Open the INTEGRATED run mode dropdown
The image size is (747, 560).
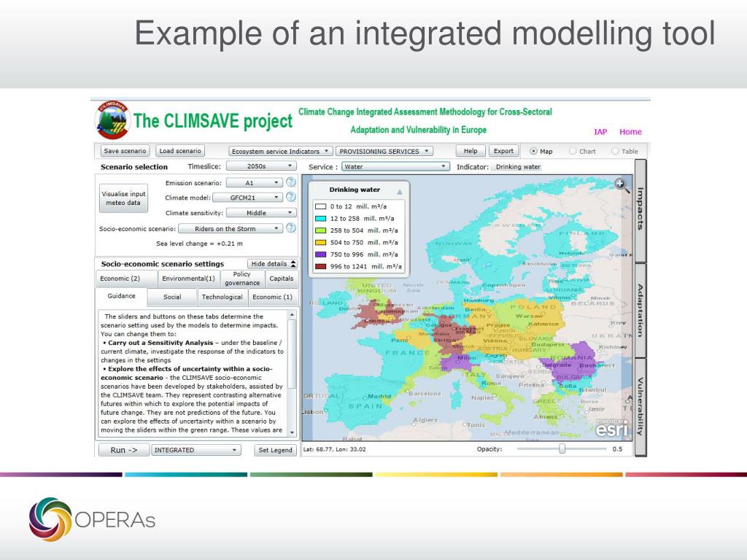click(x=196, y=450)
